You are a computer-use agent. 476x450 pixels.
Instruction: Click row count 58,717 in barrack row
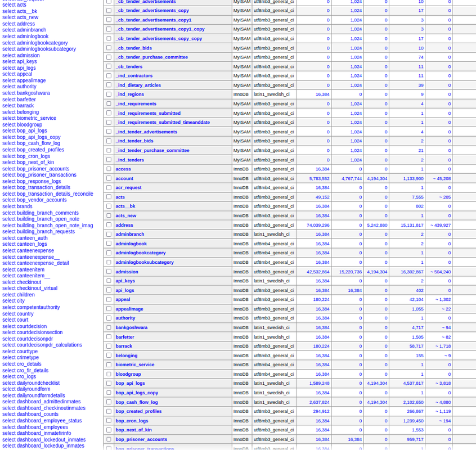pos(416,346)
